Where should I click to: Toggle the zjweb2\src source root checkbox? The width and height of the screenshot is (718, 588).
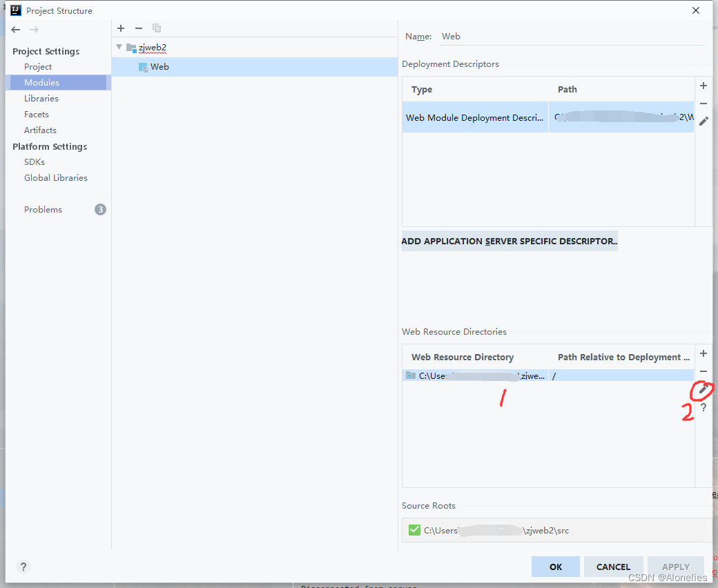414,530
